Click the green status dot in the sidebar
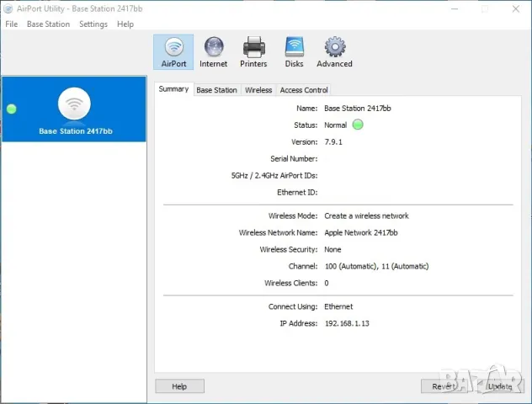532x404 pixels. 12,109
